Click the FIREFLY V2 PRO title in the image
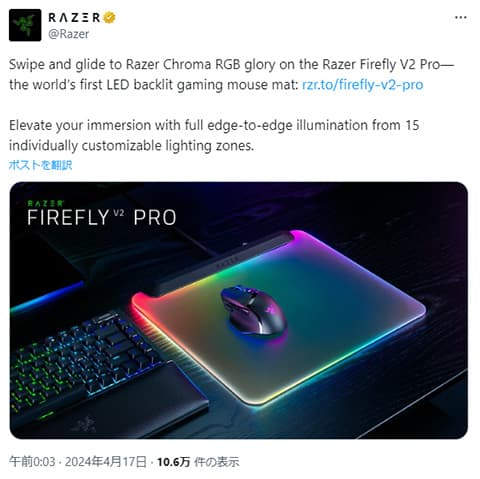The height and width of the screenshot is (479, 480). coord(102,218)
